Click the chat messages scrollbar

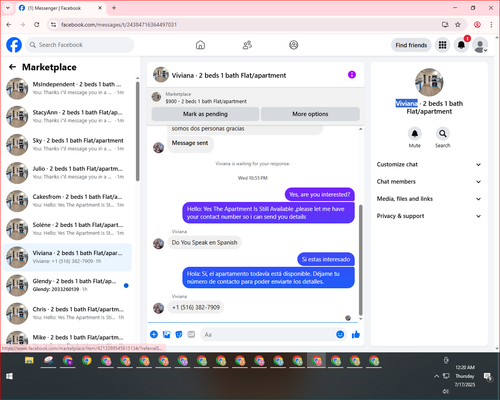360,260
